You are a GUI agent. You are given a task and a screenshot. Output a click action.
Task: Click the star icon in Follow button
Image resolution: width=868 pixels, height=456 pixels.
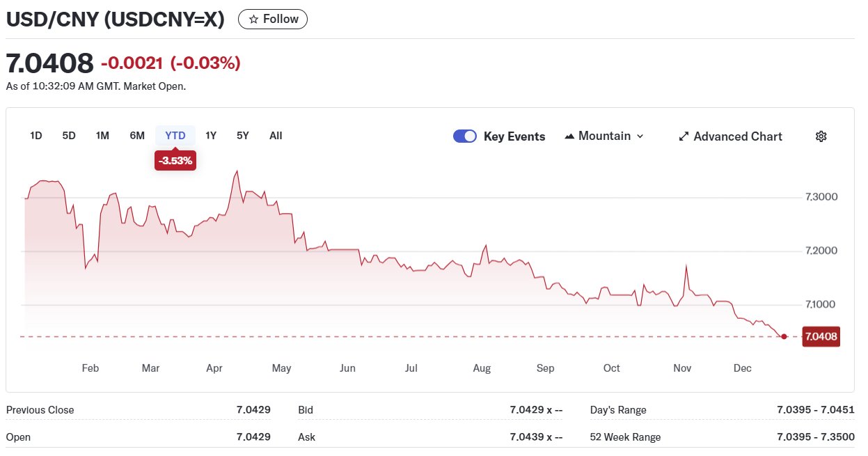[253, 19]
